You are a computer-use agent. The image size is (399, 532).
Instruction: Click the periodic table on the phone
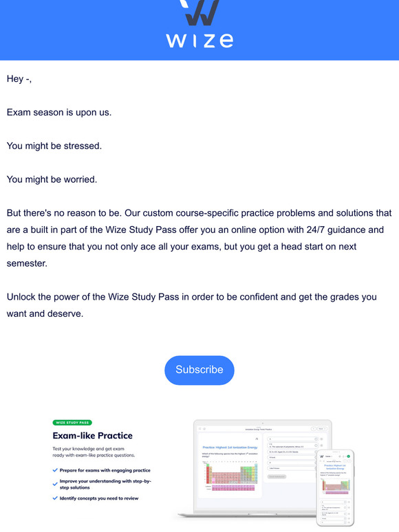[x=336, y=487]
